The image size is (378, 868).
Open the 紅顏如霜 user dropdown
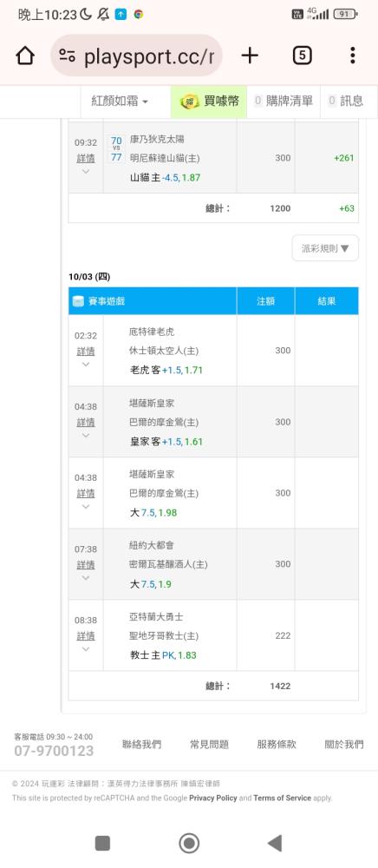120,102
